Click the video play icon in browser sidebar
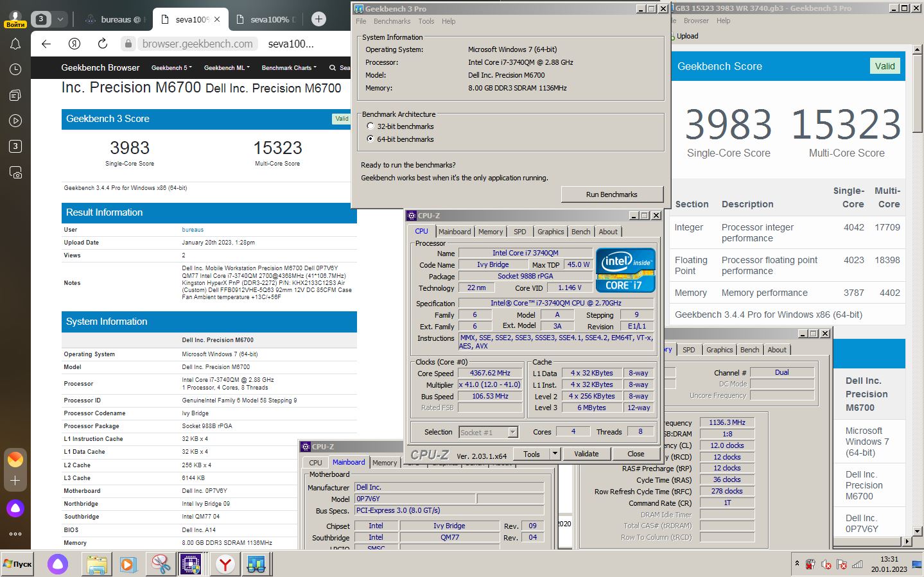 (15, 121)
